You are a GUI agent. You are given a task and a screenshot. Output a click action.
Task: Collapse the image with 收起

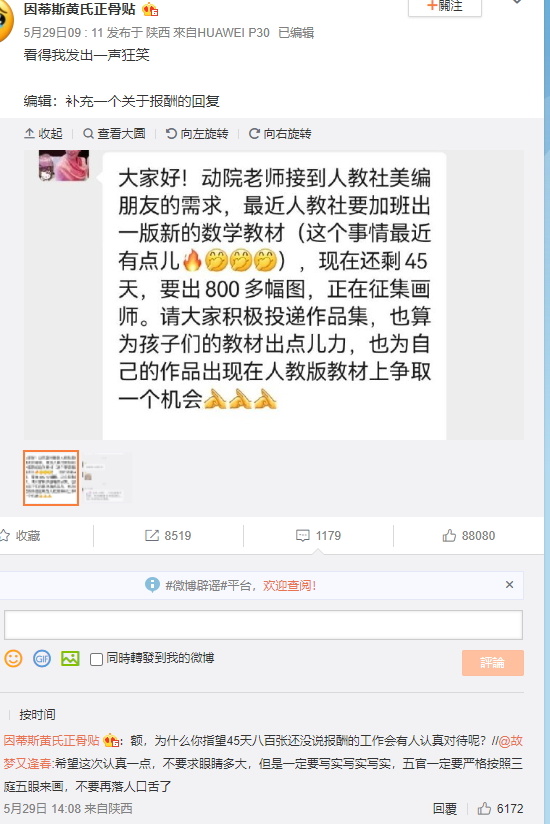pos(43,134)
